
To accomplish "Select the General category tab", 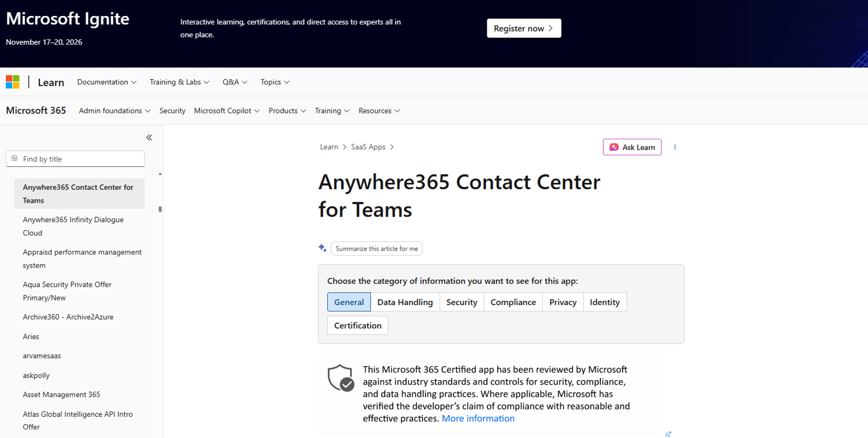I will pos(349,302).
